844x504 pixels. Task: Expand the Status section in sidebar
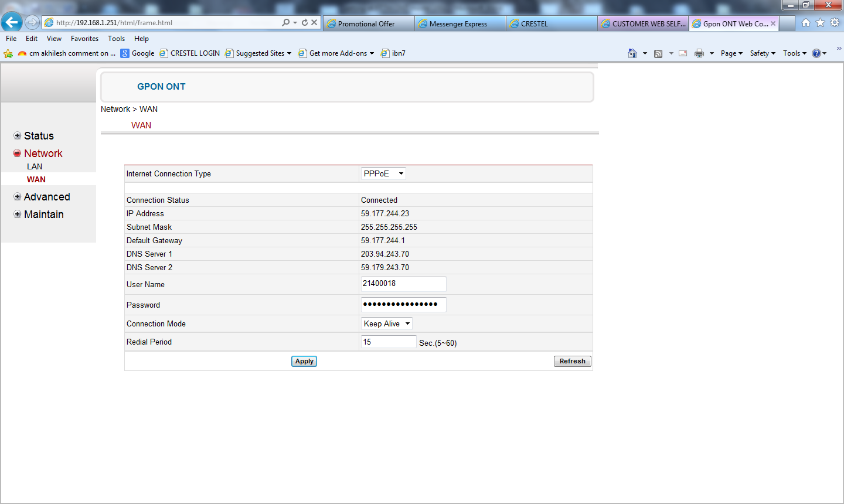(x=18, y=136)
